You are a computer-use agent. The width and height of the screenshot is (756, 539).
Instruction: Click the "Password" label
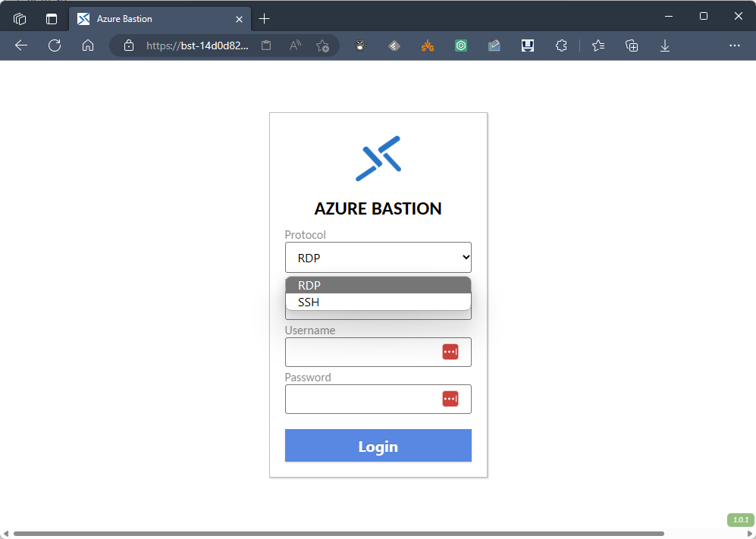[308, 377]
